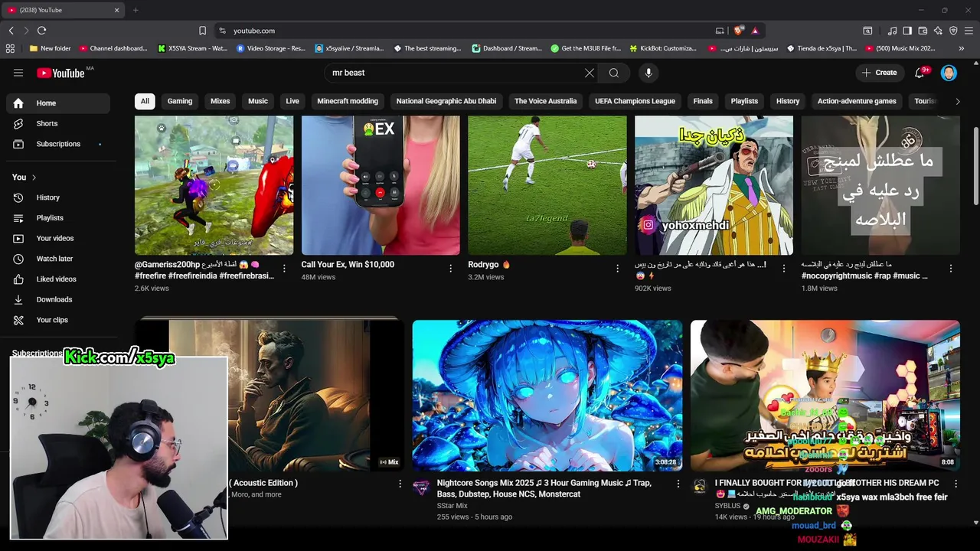Image resolution: width=980 pixels, height=551 pixels.
Task: Open the Brave Shields lion icon
Action: [x=738, y=31]
